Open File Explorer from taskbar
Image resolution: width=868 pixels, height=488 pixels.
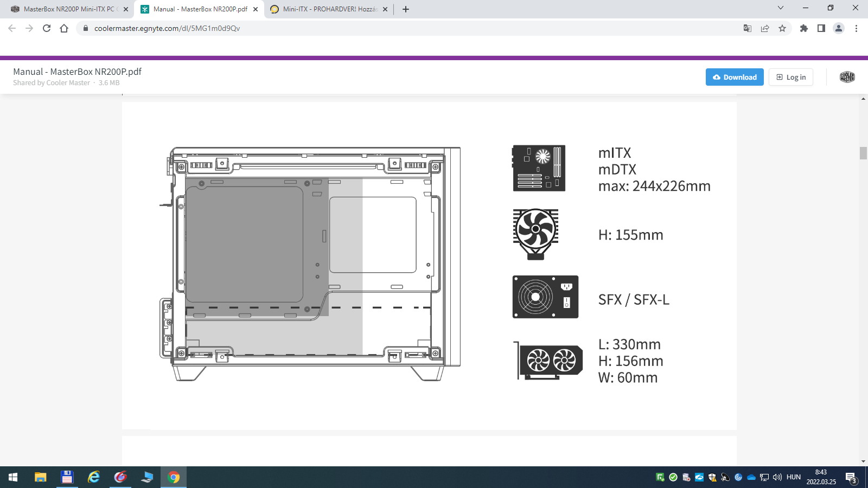[x=41, y=477]
